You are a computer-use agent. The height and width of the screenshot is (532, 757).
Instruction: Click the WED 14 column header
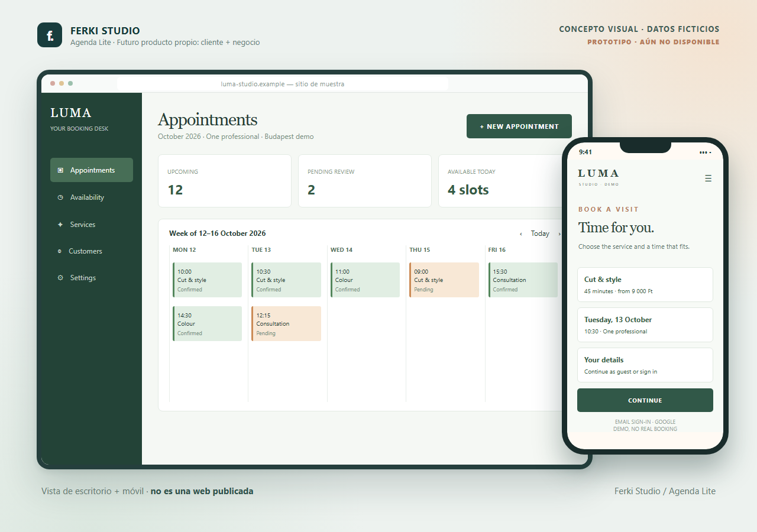point(341,250)
